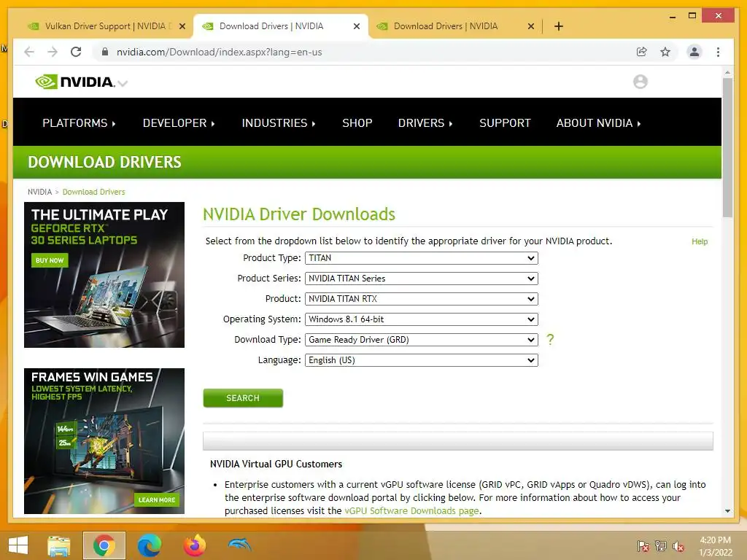Open the Operating System dropdown
747x560 pixels.
[421, 319]
